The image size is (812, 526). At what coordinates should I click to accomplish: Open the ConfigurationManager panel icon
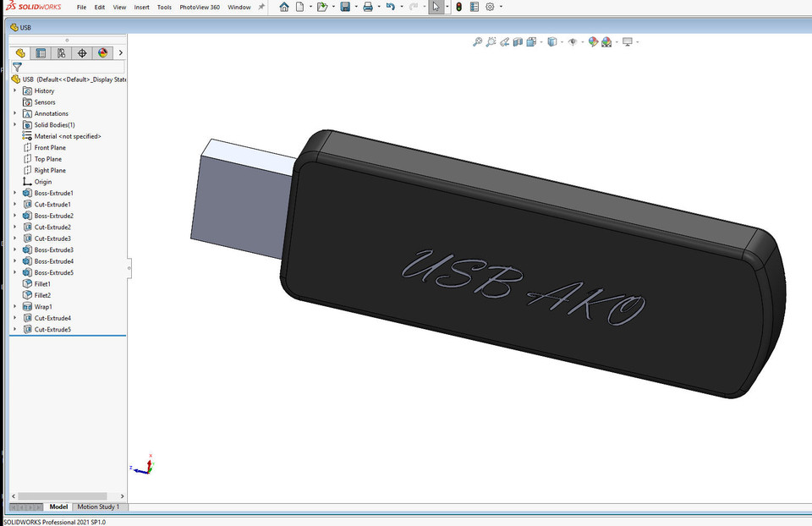coord(60,52)
